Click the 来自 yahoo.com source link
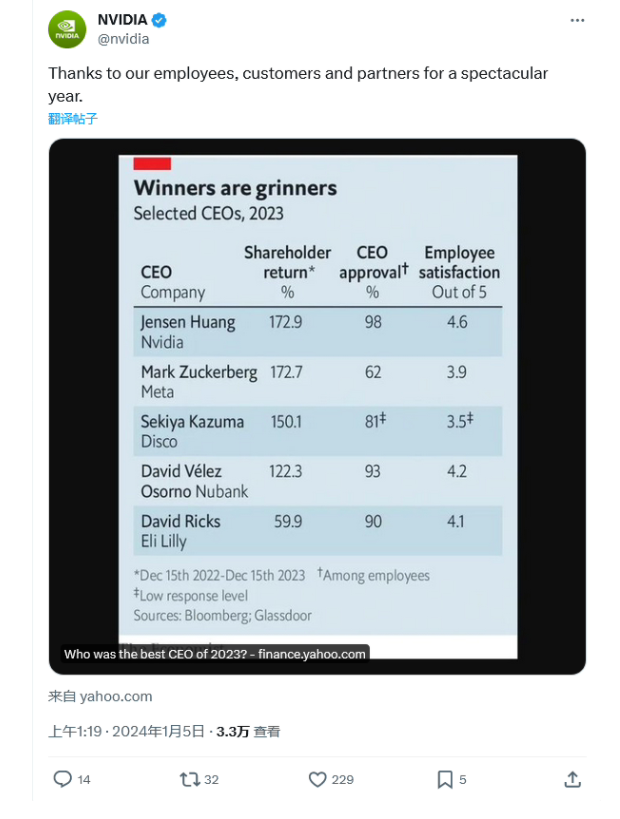This screenshot has width=620, height=819. point(100,696)
